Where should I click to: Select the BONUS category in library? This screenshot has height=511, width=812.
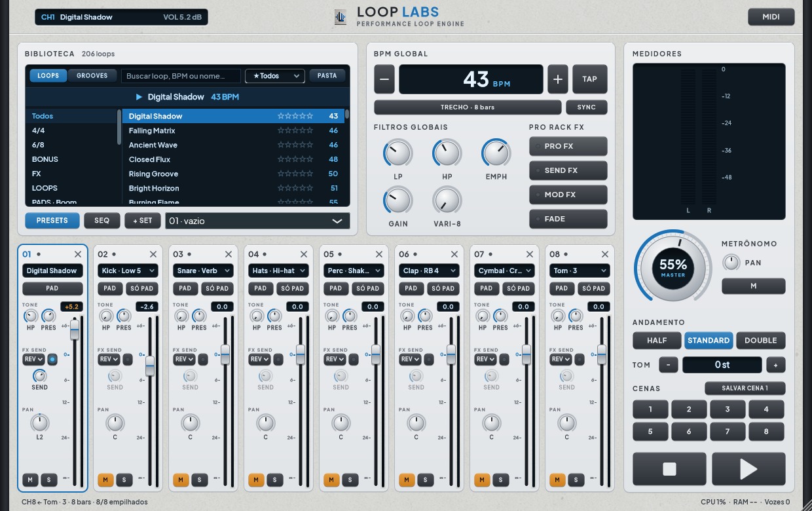72,159
